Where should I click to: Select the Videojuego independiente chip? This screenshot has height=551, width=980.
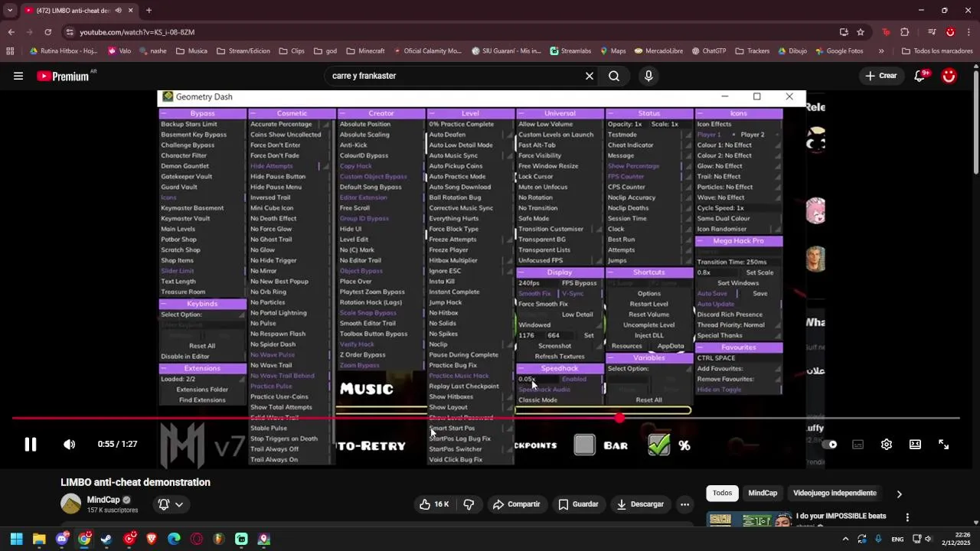pos(835,493)
